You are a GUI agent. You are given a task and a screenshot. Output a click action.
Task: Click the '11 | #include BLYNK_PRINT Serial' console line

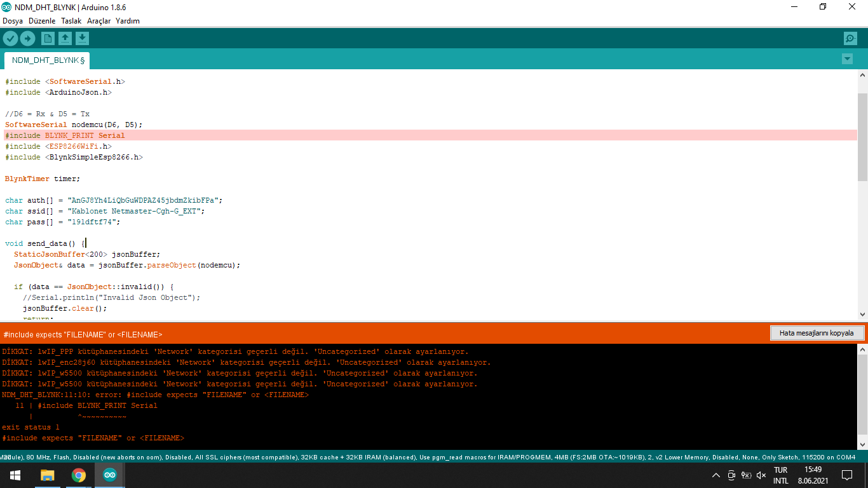(86, 405)
